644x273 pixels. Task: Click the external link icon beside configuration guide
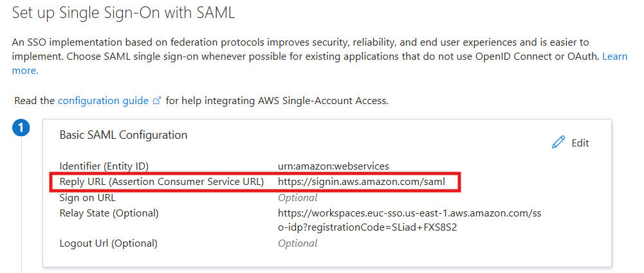[x=157, y=101]
